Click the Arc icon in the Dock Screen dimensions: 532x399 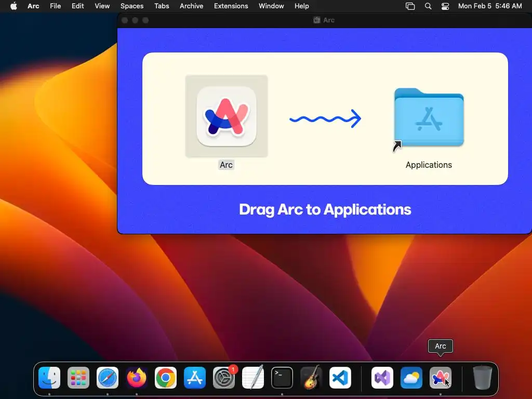tap(441, 378)
